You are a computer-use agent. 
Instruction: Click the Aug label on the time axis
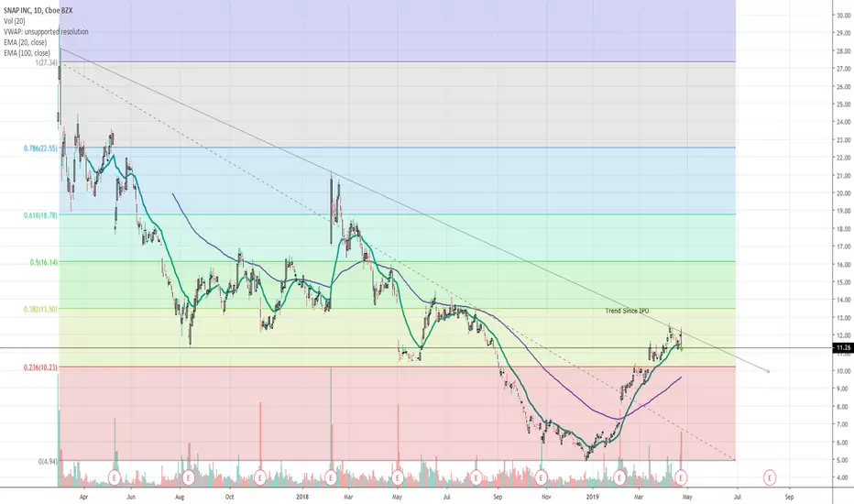[181, 497]
